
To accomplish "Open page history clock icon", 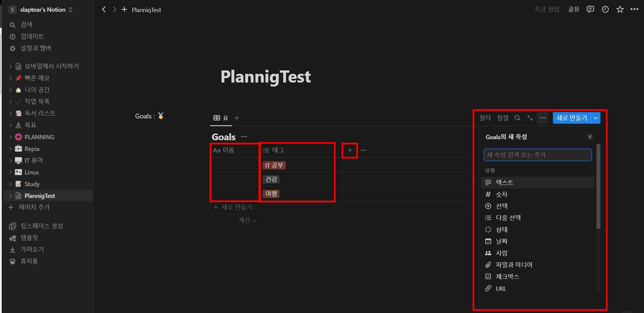I will tap(605, 9).
